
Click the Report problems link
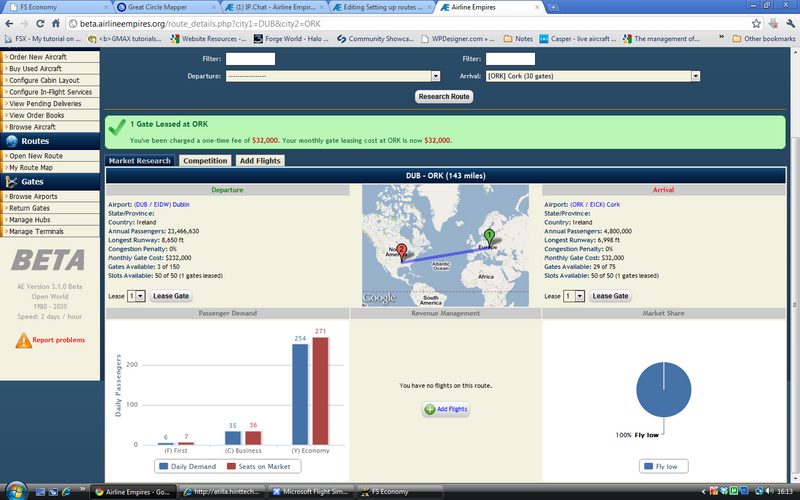coord(59,340)
